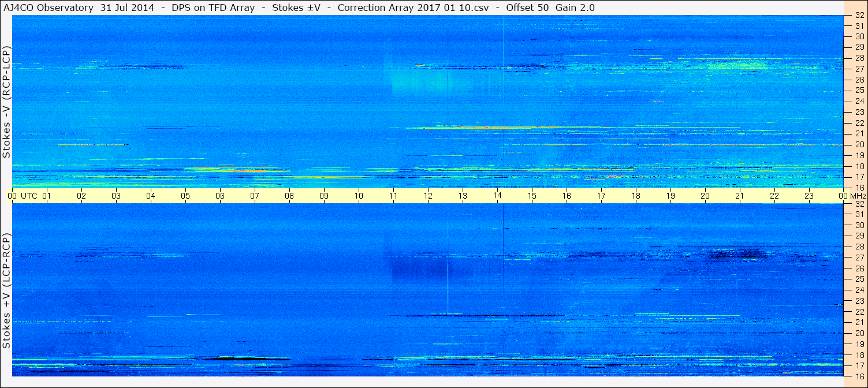
Task: Click the 00 MHz label ending the time axis
Action: point(852,196)
